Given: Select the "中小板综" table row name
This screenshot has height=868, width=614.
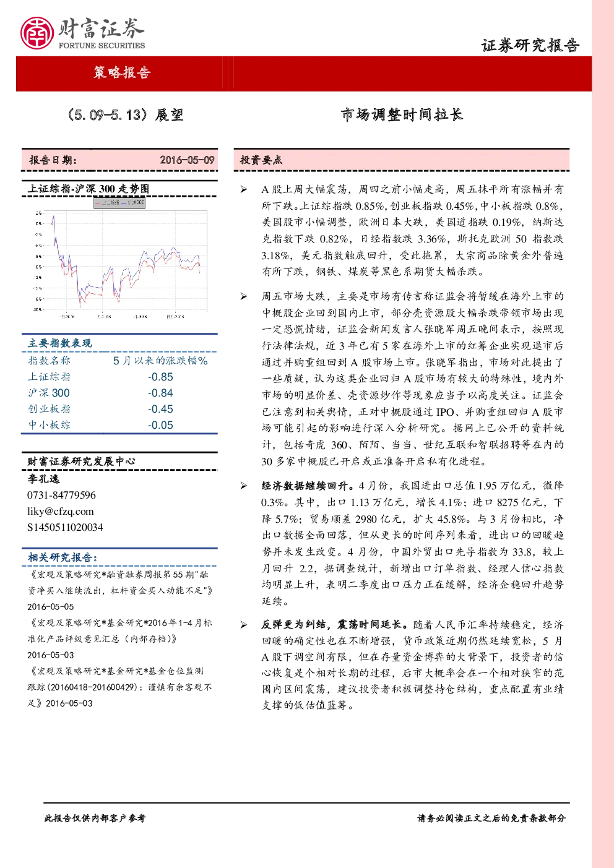Looking at the screenshot, I should [50, 425].
